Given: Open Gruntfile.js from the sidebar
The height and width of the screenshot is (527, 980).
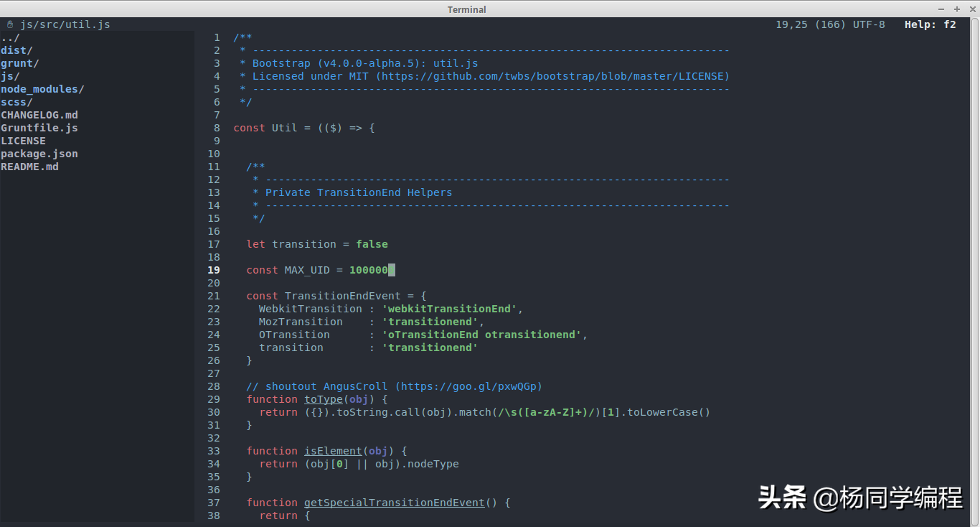Looking at the screenshot, I should coord(39,127).
